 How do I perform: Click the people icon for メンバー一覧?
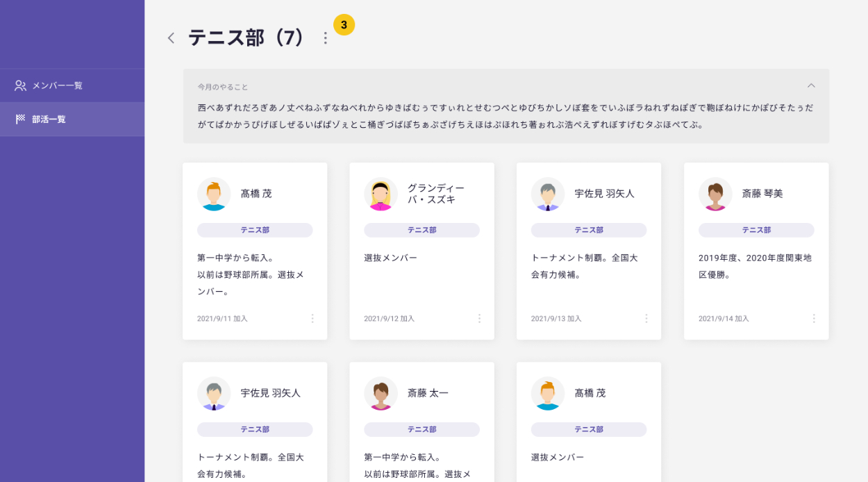click(20, 85)
